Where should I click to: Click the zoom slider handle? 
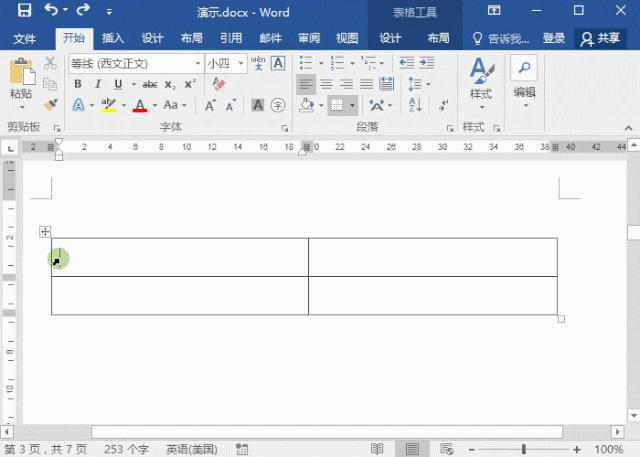[523, 449]
